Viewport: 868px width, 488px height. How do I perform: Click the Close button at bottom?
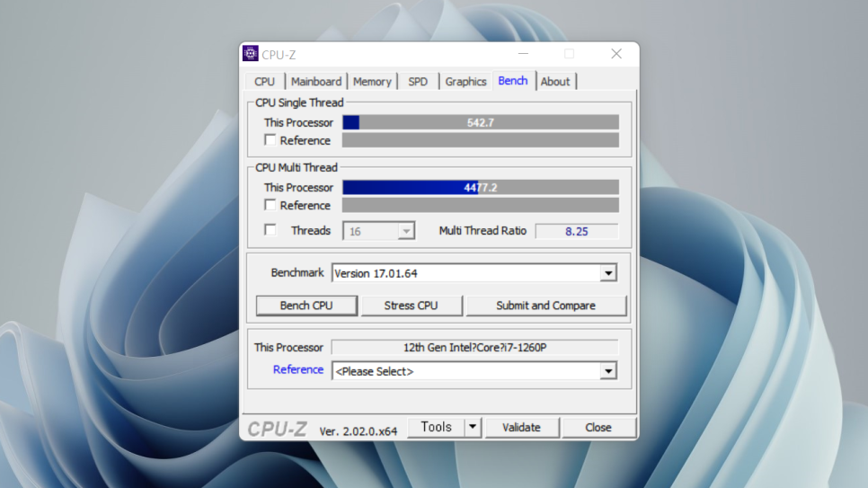(x=598, y=428)
